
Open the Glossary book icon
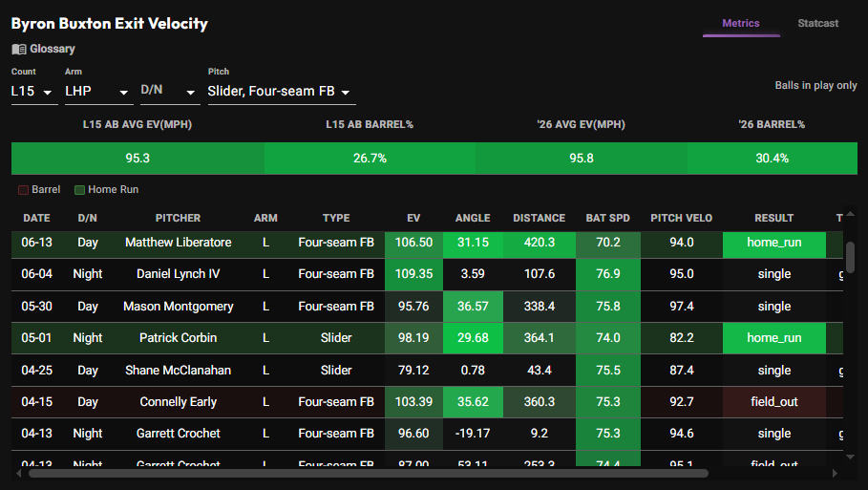coord(19,50)
